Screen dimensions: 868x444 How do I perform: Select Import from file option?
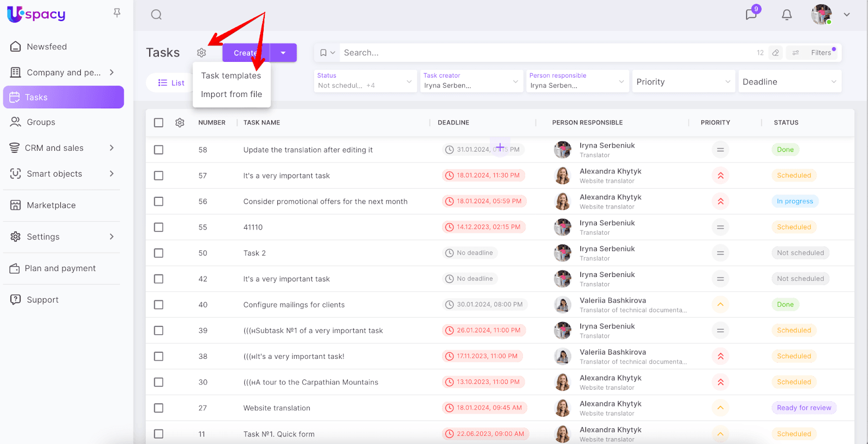(x=231, y=94)
